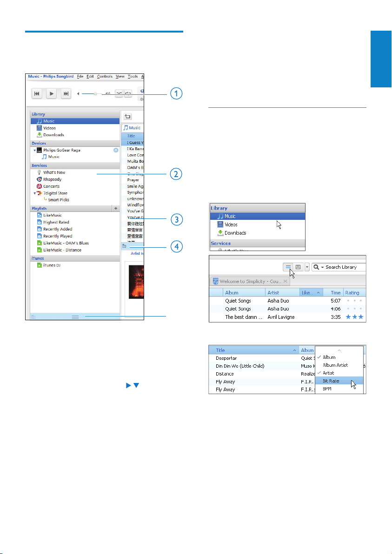Sort by the Rating column header
Screen dimensions: 392x554
pos(354,292)
